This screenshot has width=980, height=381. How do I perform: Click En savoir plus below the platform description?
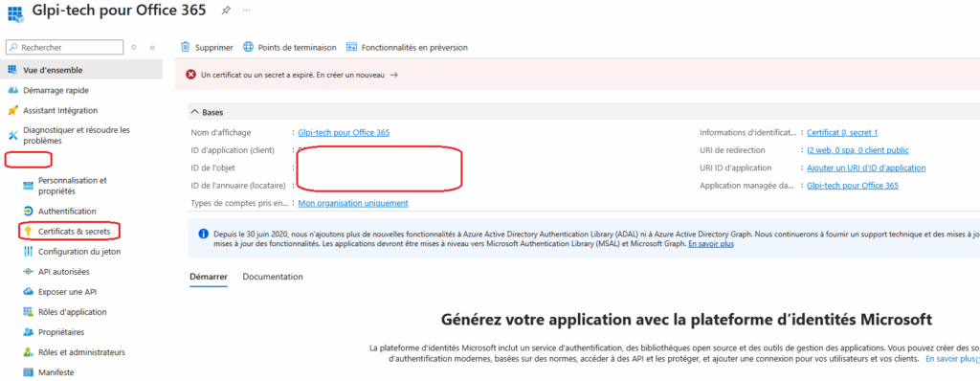tap(950, 359)
